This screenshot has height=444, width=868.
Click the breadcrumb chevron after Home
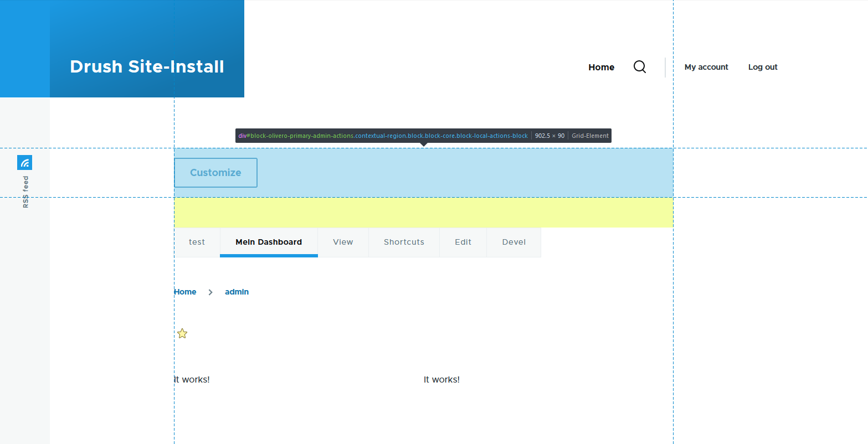[210, 292]
